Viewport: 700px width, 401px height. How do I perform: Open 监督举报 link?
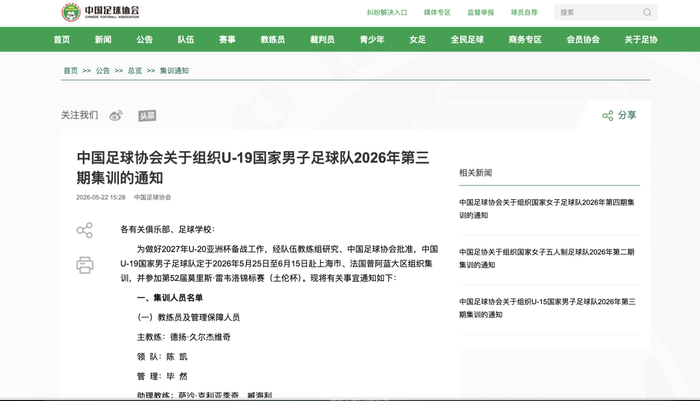point(481,13)
